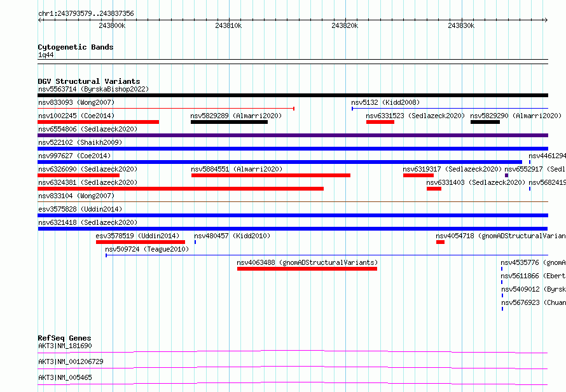Click the 243800k ruler position label
566x392 pixels.
pyautogui.click(x=112, y=25)
